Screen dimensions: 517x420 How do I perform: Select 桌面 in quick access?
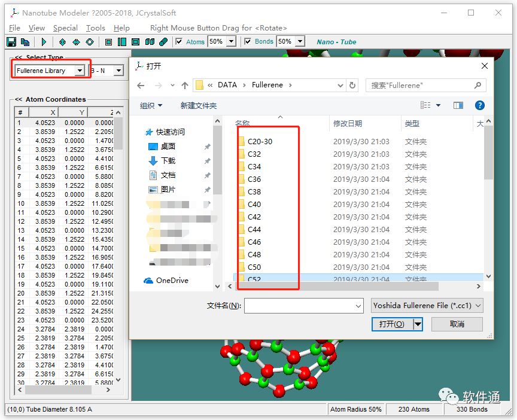162,147
